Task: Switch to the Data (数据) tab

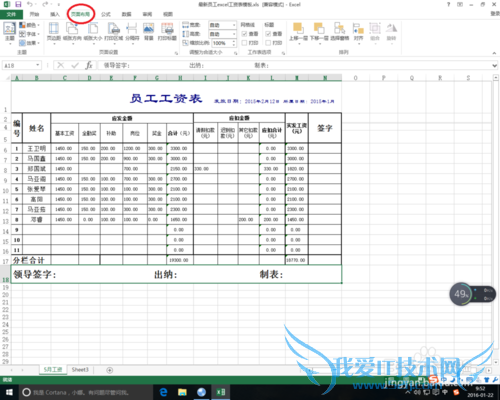Action: [x=126, y=14]
